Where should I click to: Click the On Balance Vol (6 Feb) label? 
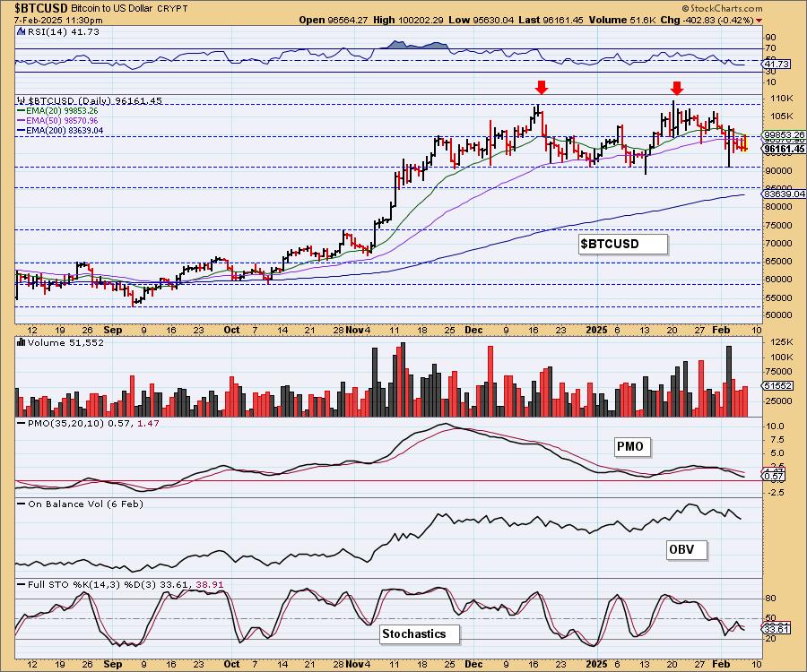coord(85,504)
